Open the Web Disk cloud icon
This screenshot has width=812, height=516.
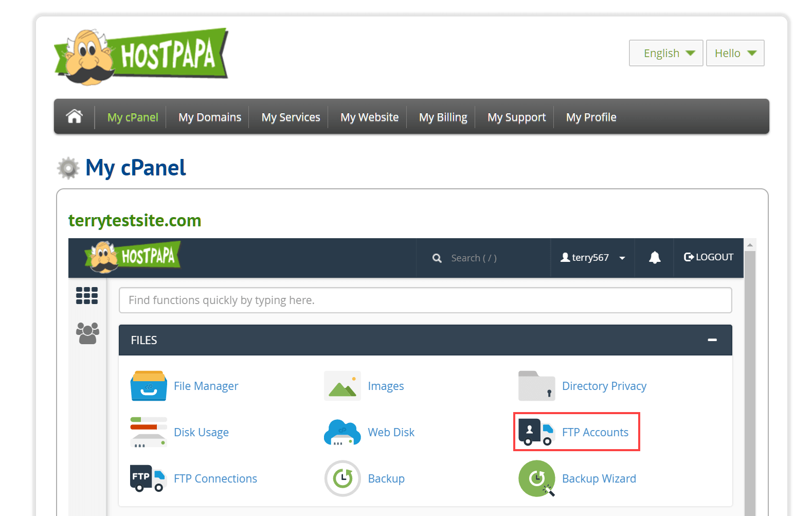[342, 432]
